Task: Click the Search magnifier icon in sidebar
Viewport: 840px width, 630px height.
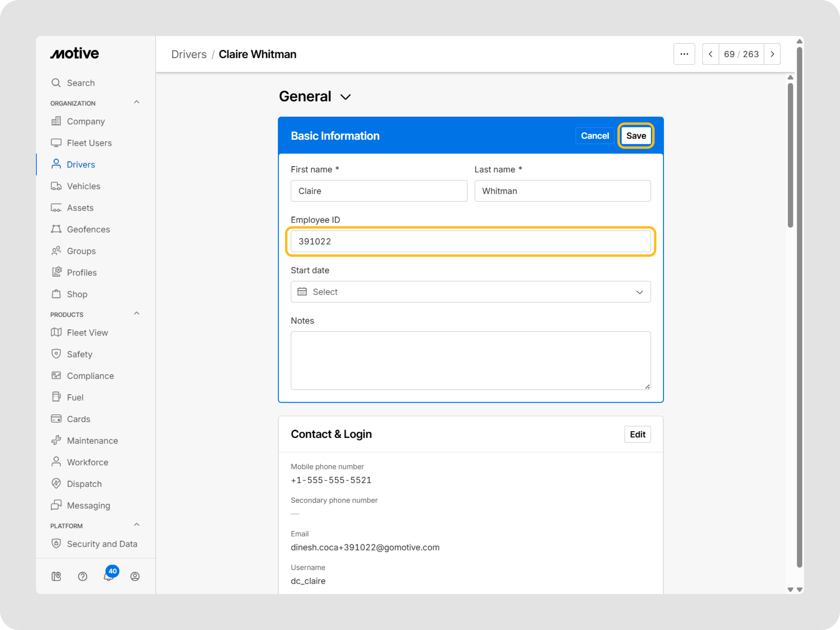Action: pyautogui.click(x=56, y=83)
